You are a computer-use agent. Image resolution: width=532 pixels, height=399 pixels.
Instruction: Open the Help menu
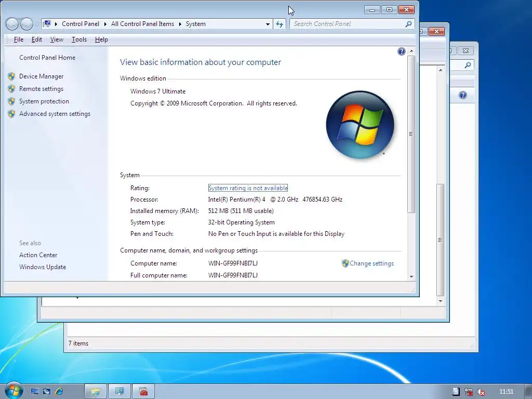[101, 39]
